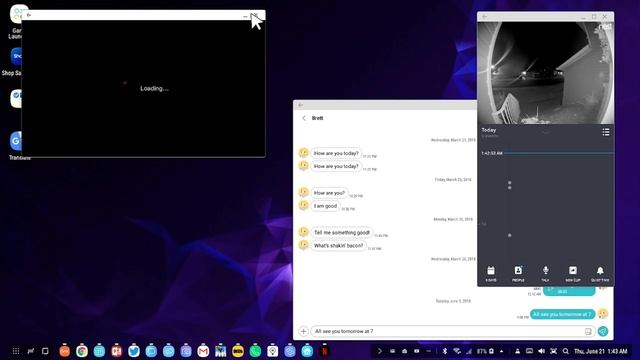This screenshot has height=360, width=640.
Task: Open the Twitter app from taskbar
Action: [134, 351]
